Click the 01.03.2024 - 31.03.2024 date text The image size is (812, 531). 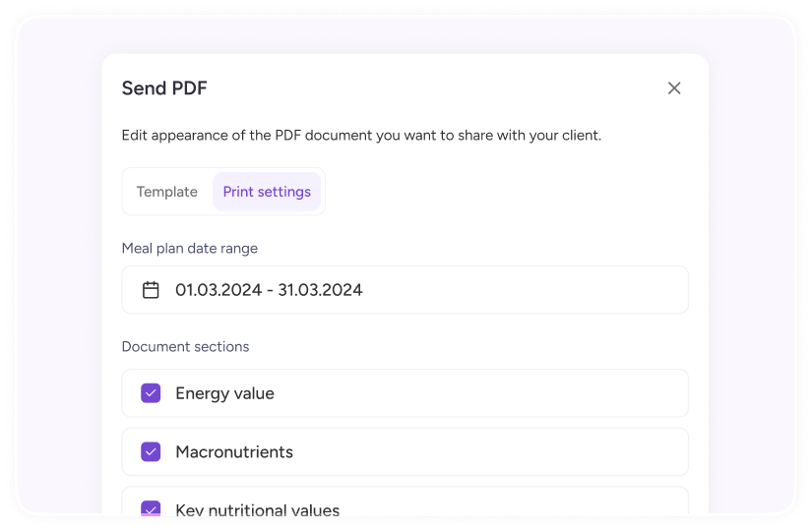[269, 290]
